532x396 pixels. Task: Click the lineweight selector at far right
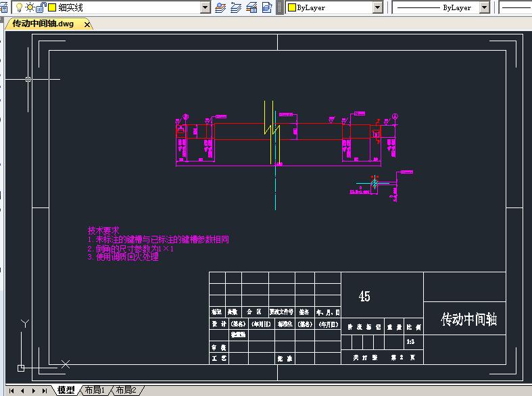516,7
